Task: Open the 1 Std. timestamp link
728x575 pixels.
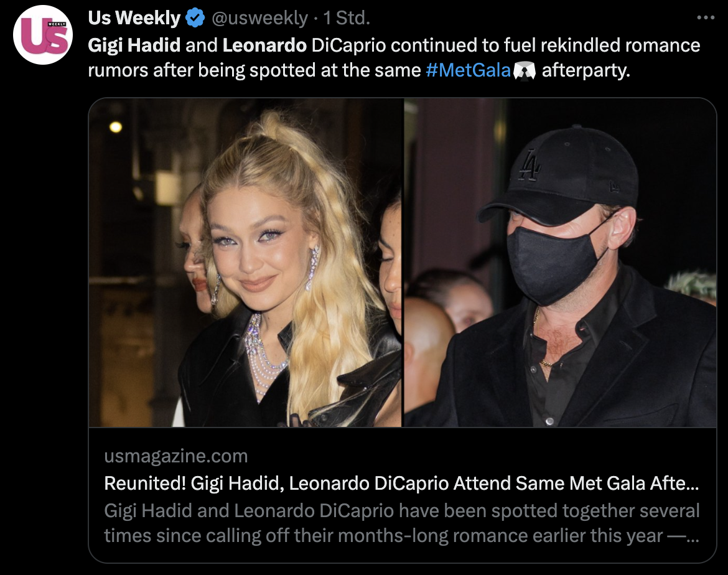Action: tap(347, 18)
